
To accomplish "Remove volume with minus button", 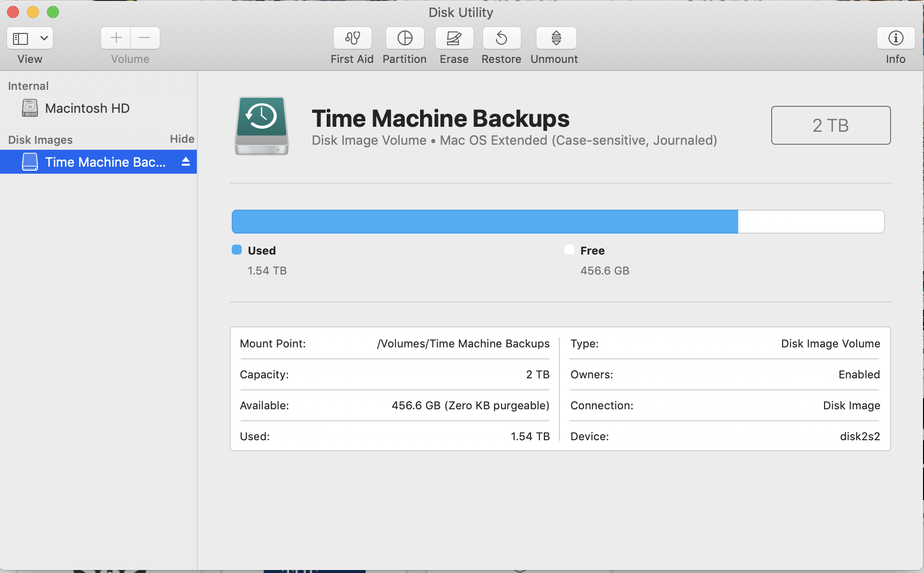I will tap(145, 38).
